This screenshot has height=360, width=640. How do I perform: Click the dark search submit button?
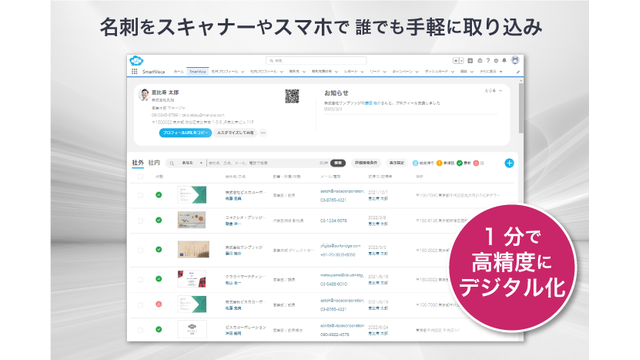click(x=338, y=163)
